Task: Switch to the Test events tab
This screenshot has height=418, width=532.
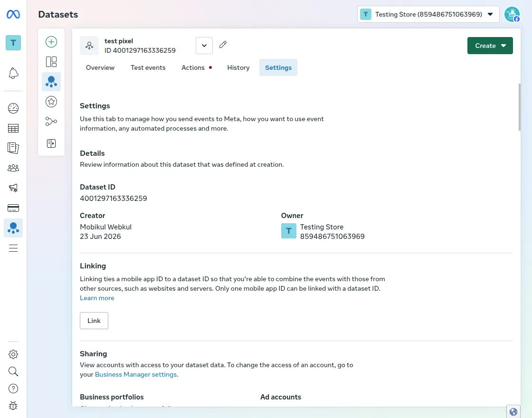Action: click(x=148, y=67)
